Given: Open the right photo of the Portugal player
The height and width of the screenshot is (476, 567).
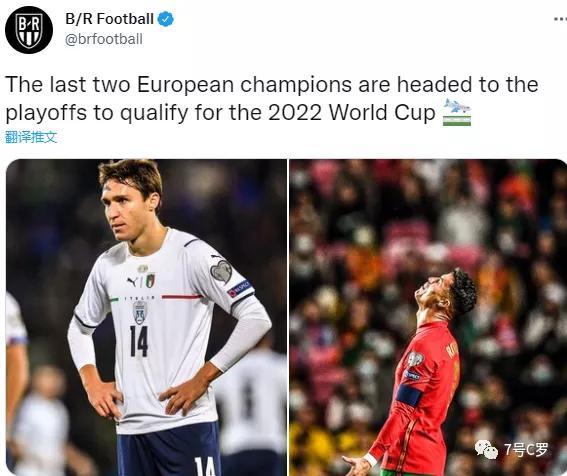Looking at the screenshot, I should point(428,317).
